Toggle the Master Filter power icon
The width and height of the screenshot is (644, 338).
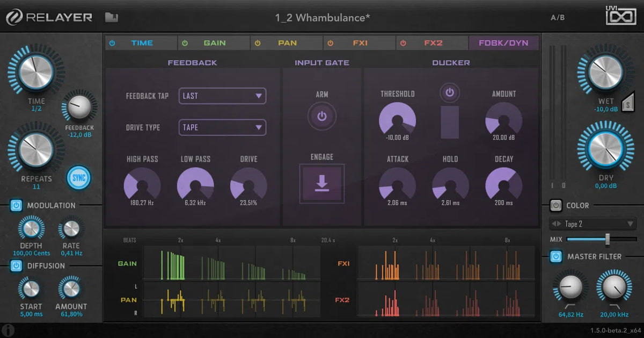(x=556, y=256)
